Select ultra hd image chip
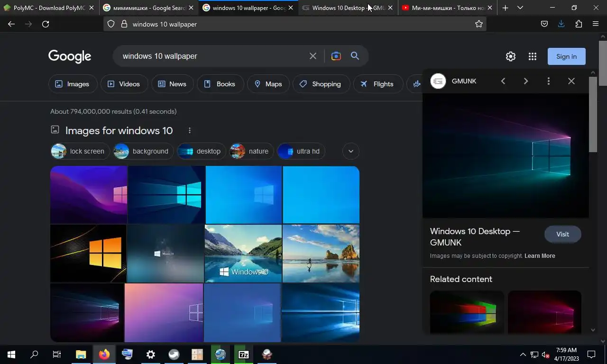Image resolution: width=607 pixels, height=364 pixels. point(301,151)
